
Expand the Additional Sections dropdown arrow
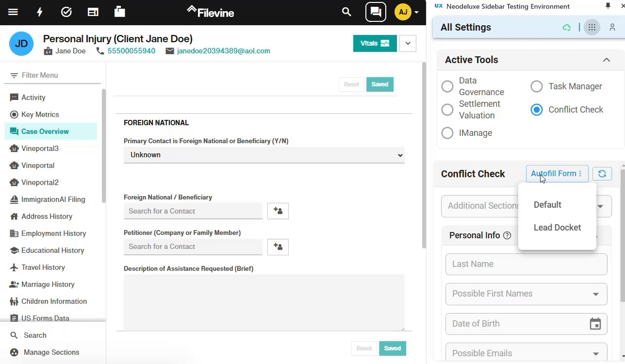click(600, 206)
